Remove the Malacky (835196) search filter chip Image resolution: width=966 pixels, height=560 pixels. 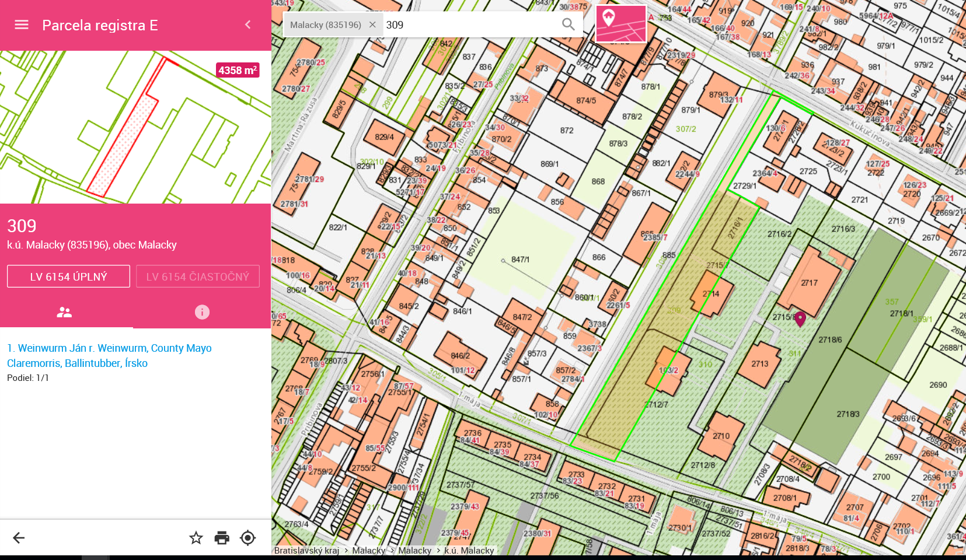point(372,24)
